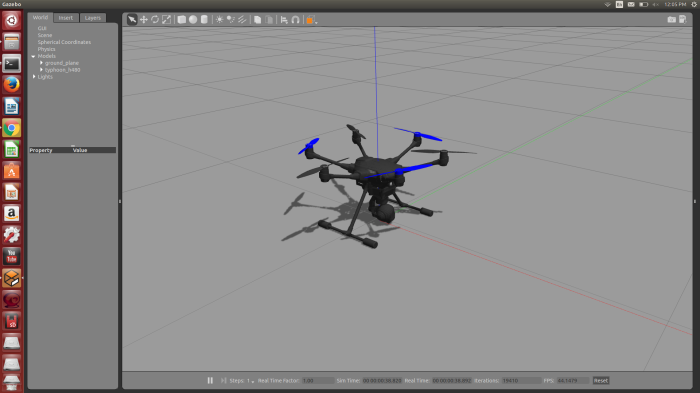
Task: Select Spherical Coordinates tree item
Action: (x=64, y=42)
